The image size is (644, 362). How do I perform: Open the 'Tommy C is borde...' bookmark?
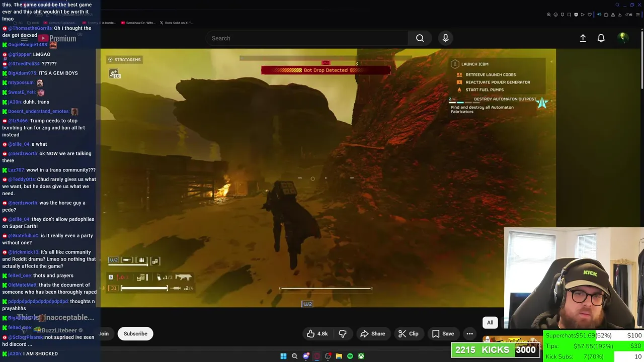pyautogui.click(x=100, y=23)
